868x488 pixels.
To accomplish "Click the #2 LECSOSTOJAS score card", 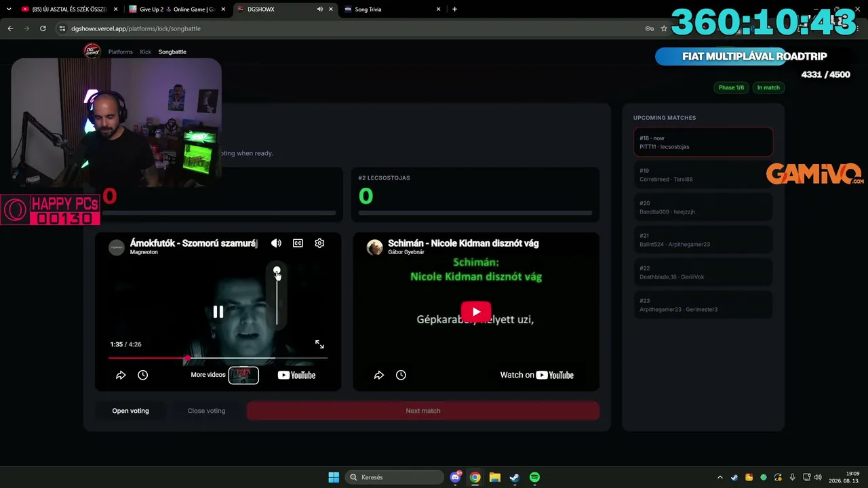I will click(x=475, y=195).
